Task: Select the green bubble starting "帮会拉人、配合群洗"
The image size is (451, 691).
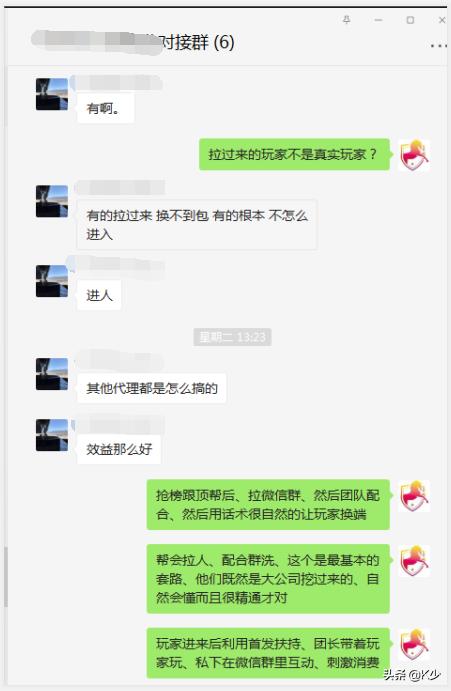Action: pos(268,579)
